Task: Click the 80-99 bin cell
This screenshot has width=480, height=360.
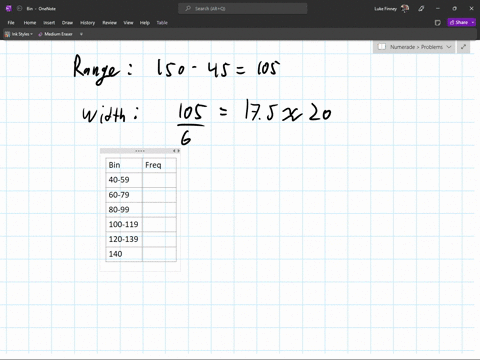Action: coord(124,210)
